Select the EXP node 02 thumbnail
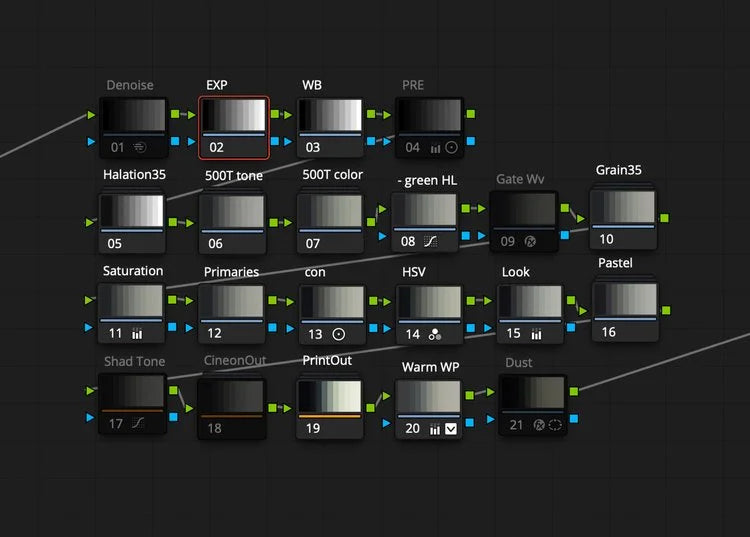Image resolution: width=750 pixels, height=537 pixels. (234, 115)
